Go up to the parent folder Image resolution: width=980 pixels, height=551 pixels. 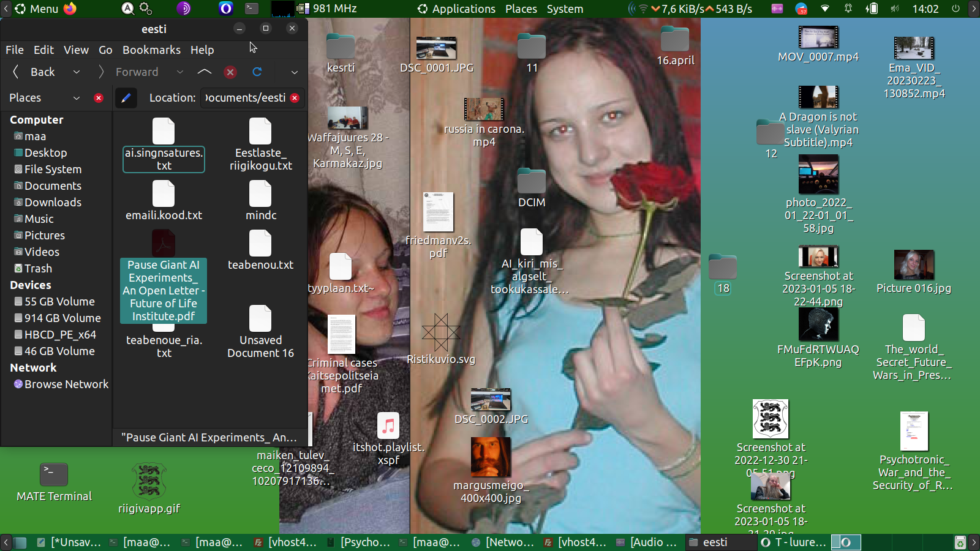[205, 72]
